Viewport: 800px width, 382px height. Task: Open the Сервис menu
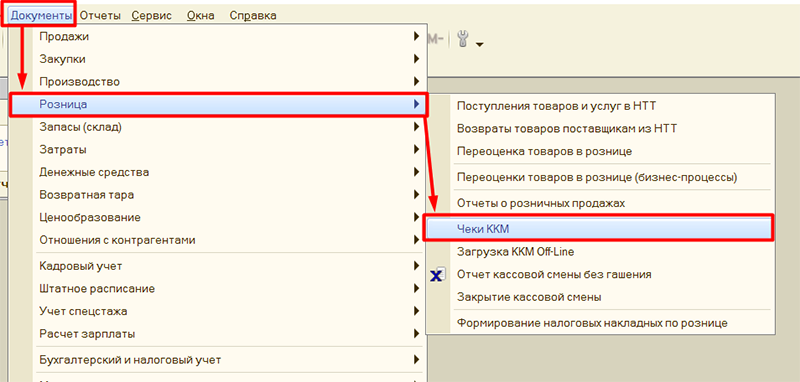click(152, 15)
